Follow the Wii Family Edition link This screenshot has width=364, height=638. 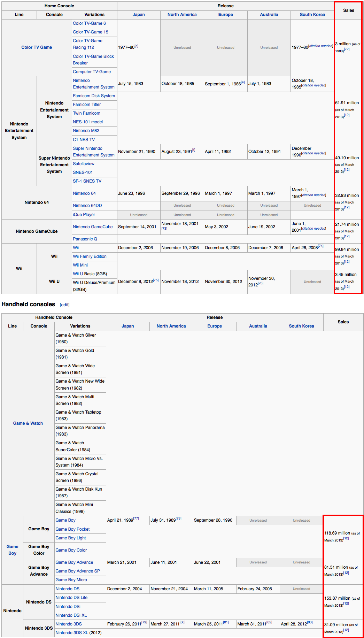pos(90,256)
